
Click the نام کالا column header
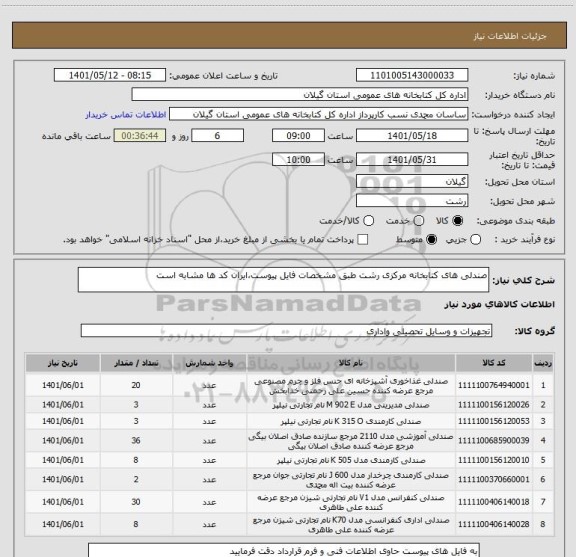[x=351, y=363]
